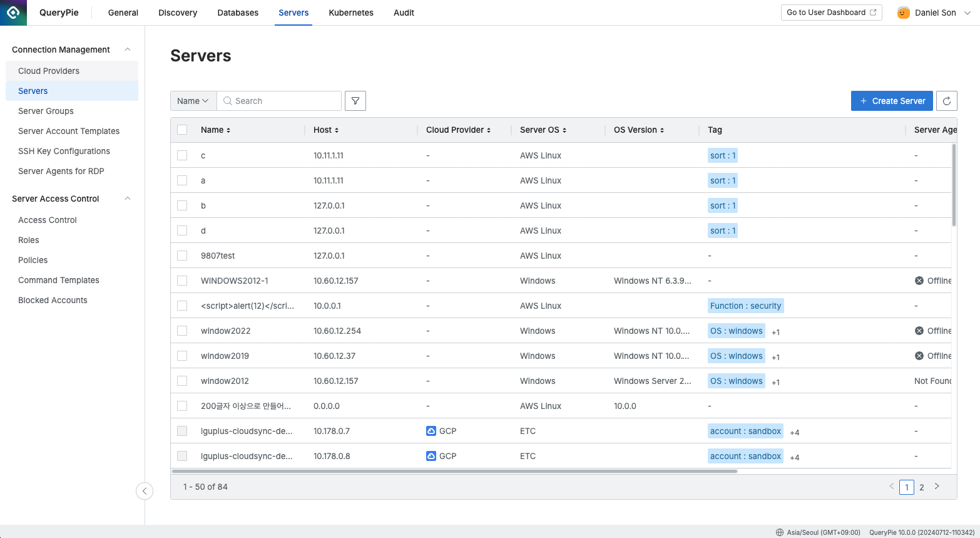The image size is (980, 538).
Task: Switch to the Databases tab
Action: point(238,13)
